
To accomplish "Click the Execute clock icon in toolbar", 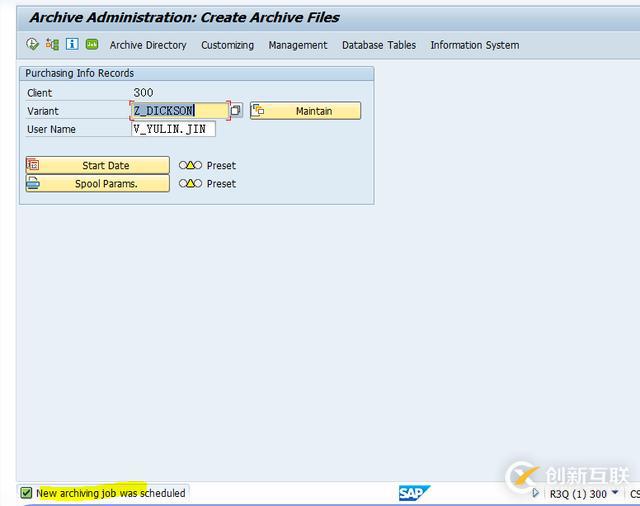I will pos(32,44).
